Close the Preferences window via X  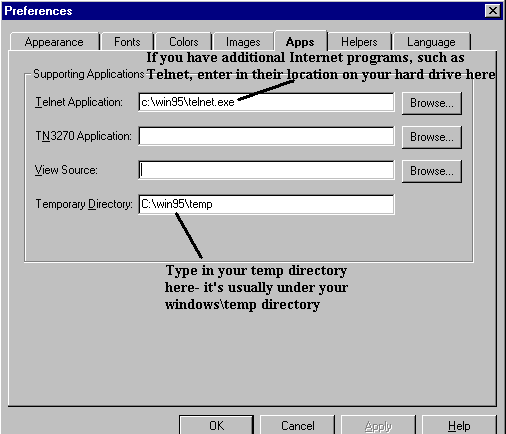(x=493, y=11)
